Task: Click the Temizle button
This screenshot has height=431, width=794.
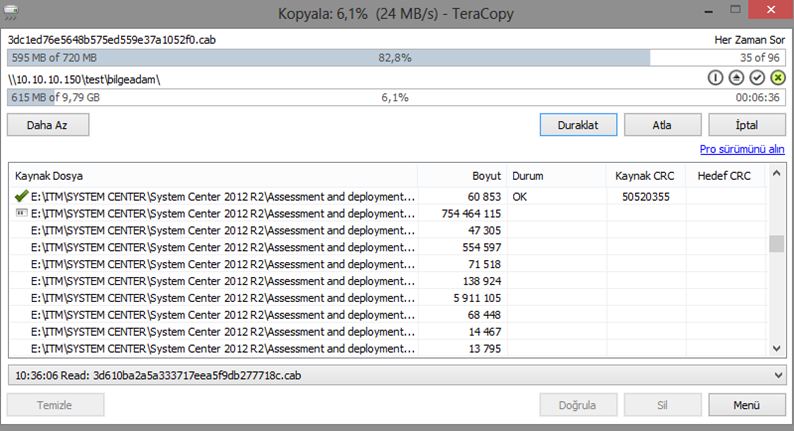Action: pyautogui.click(x=55, y=405)
